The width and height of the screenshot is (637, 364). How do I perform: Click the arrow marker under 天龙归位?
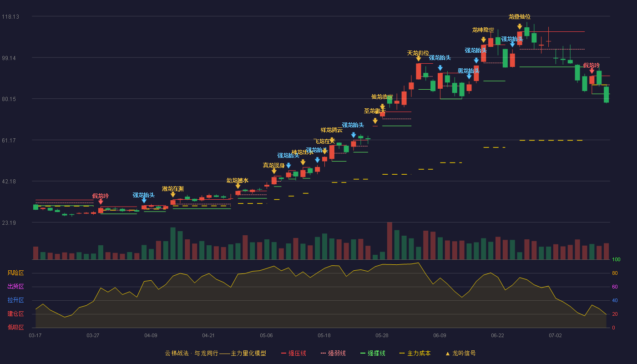pyautogui.click(x=419, y=58)
